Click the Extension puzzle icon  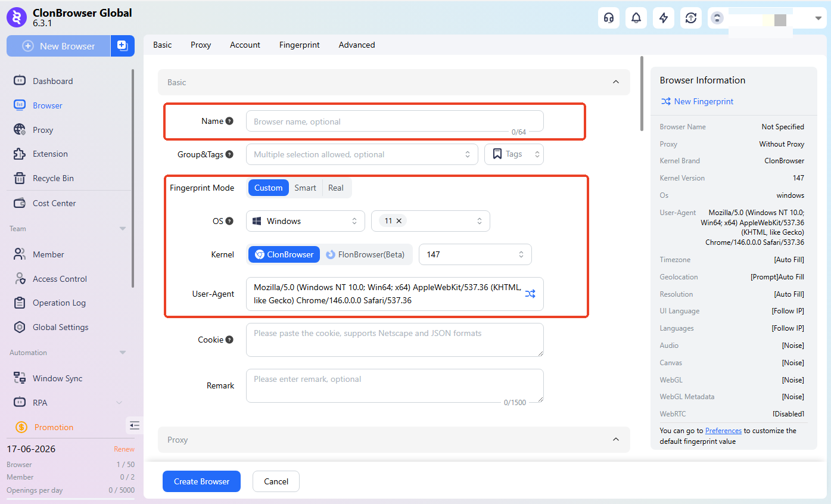(x=20, y=154)
